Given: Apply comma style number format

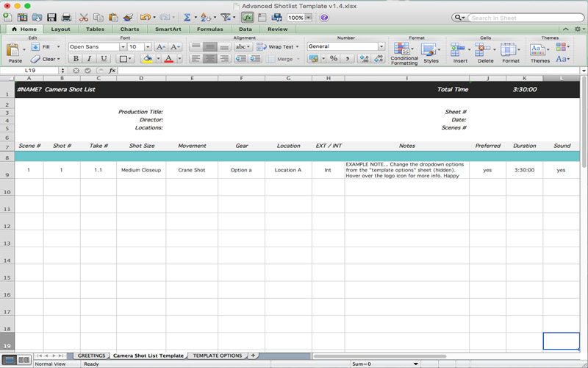Looking at the screenshot, I should tap(348, 59).
